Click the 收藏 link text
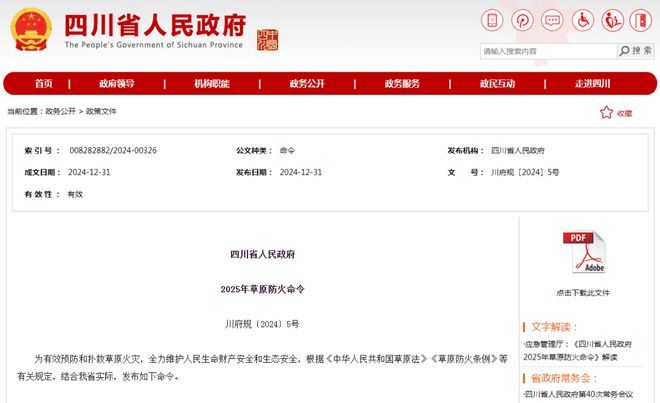Viewport: 660px width, 403px height. (625, 113)
